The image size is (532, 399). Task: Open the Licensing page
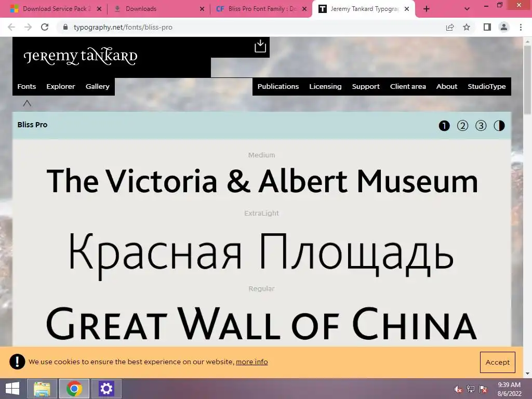click(325, 87)
